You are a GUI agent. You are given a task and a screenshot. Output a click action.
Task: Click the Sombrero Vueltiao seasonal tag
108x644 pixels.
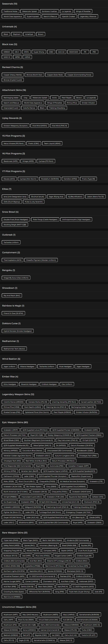[x=49, y=11]
